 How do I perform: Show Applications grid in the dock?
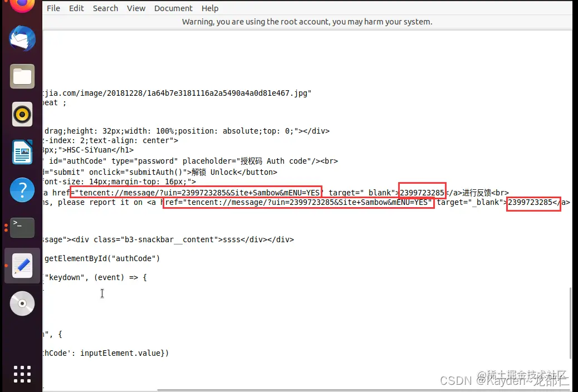coord(22,374)
